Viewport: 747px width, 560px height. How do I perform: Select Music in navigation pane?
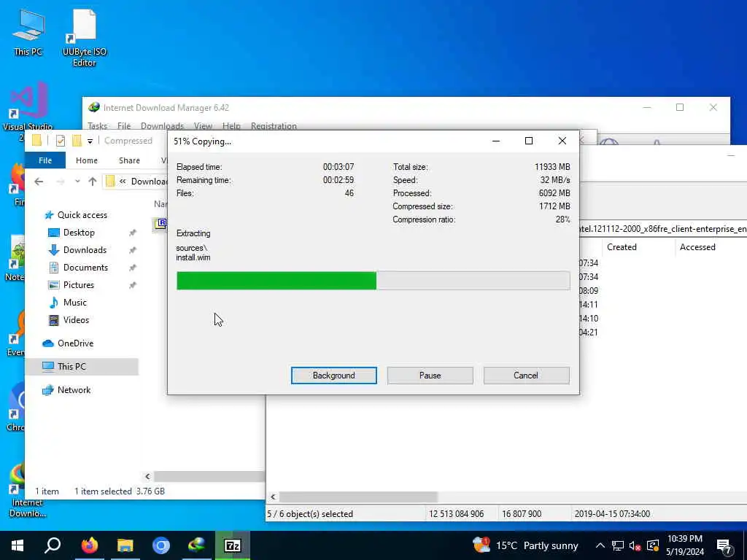[68, 303]
